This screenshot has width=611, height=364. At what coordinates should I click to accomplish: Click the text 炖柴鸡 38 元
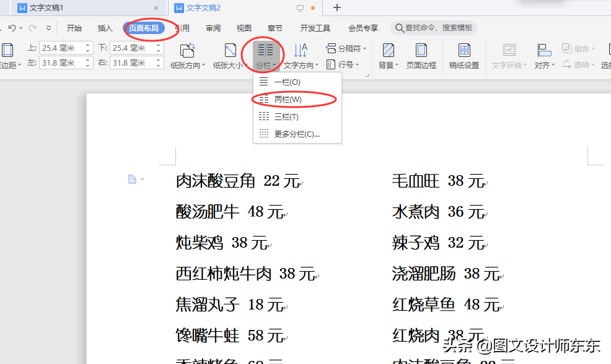pos(222,243)
